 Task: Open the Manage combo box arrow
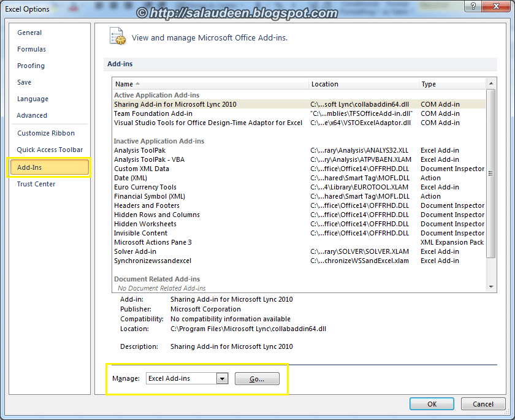click(223, 378)
